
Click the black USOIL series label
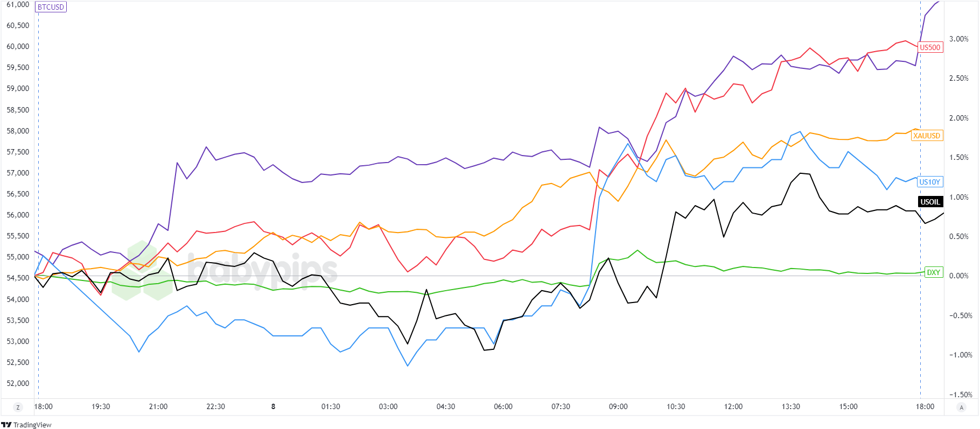click(930, 202)
